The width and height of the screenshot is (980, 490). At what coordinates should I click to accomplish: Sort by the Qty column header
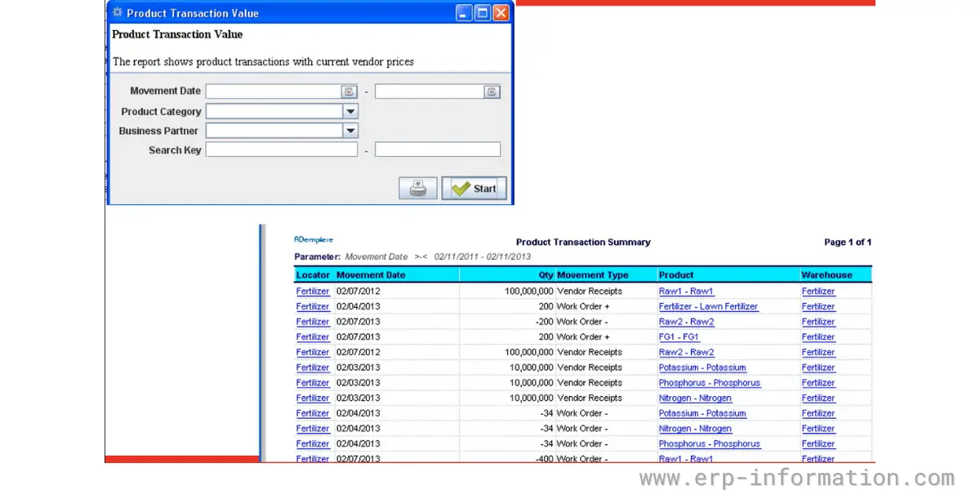[546, 275]
